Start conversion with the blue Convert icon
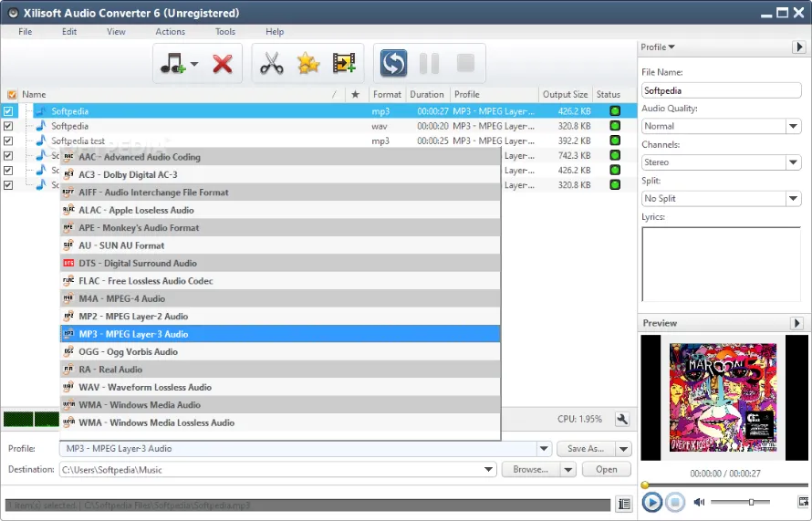 [x=393, y=64]
